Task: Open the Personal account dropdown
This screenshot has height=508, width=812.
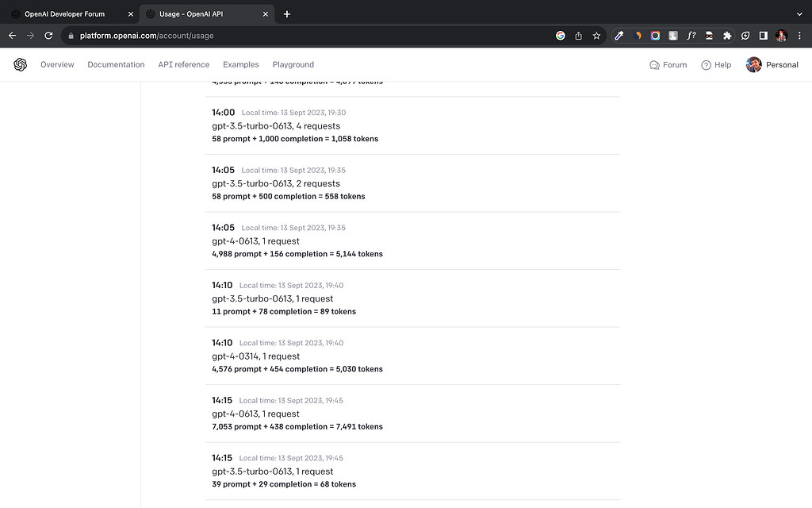Action: (x=772, y=64)
